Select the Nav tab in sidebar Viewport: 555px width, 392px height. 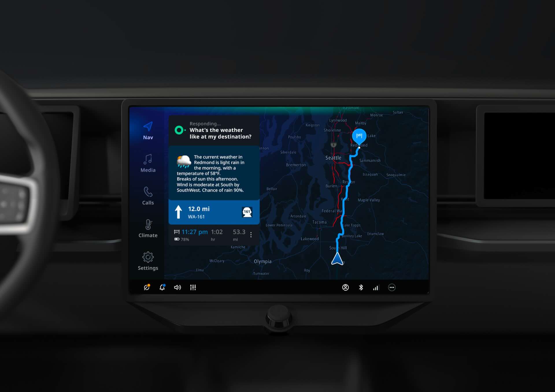pos(149,130)
